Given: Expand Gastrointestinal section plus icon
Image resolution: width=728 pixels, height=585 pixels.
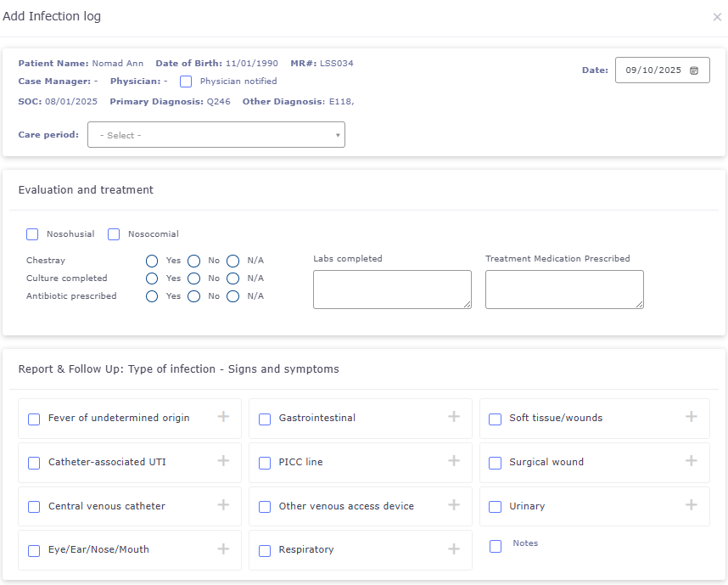Looking at the screenshot, I should coord(454,416).
